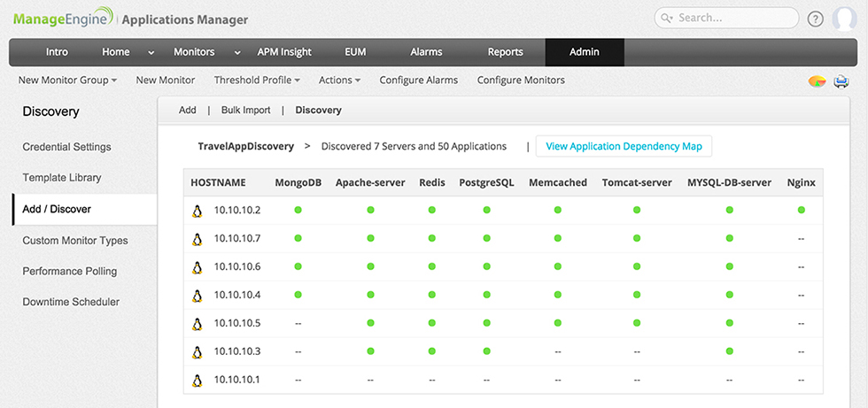Image resolution: width=868 pixels, height=408 pixels.
Task: Open the New Monitor Group dropdown
Action: click(x=67, y=81)
